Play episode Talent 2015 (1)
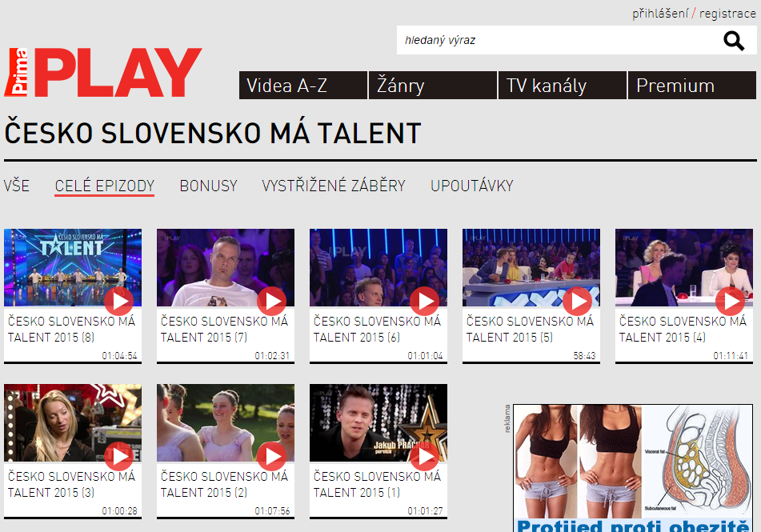This screenshot has width=761, height=532. [425, 457]
